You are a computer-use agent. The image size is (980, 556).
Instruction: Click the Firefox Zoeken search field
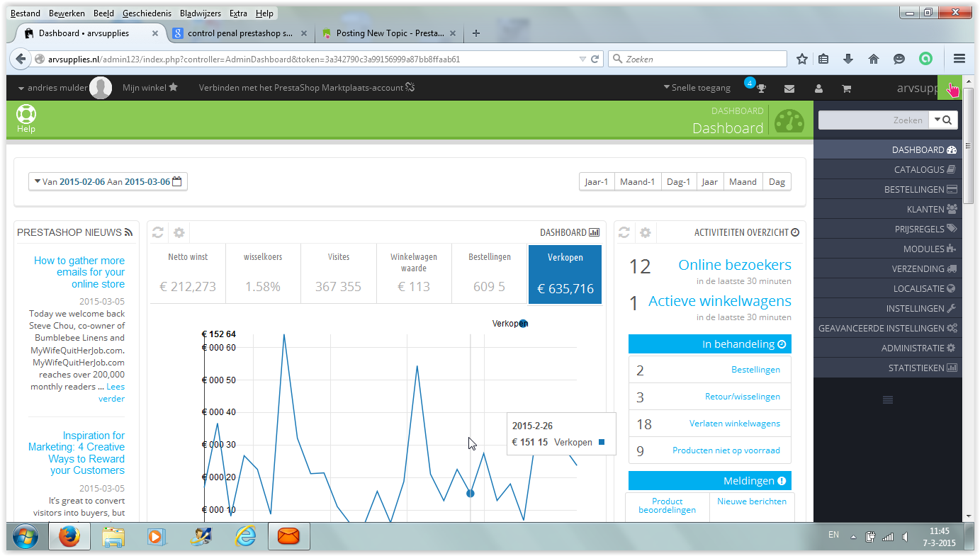click(697, 59)
